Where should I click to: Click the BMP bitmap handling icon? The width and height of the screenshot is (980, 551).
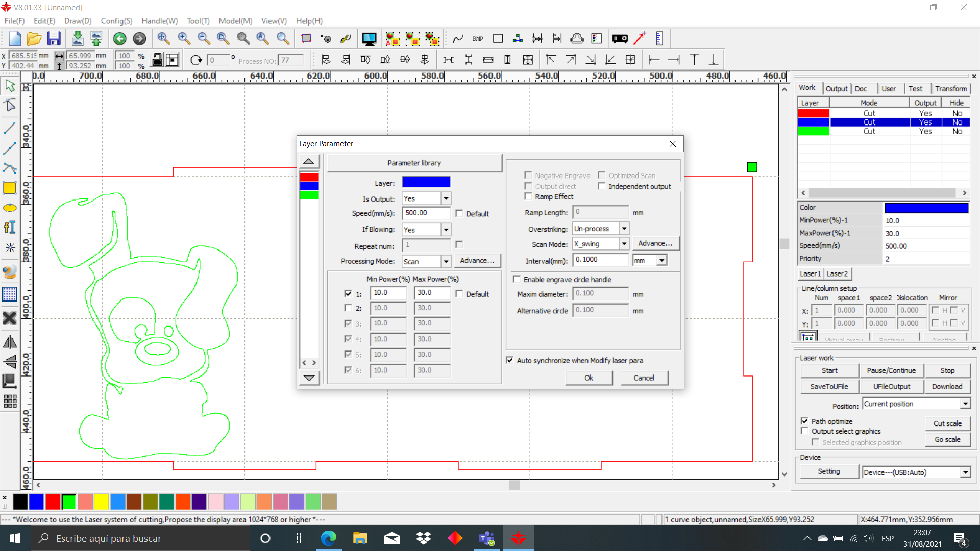point(478,39)
